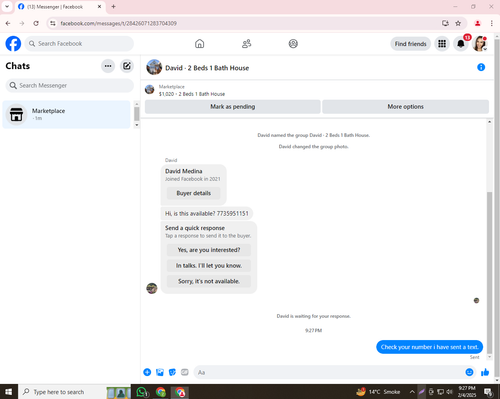
Task: Close the Messenger | Facebook tab
Action: click(99, 7)
